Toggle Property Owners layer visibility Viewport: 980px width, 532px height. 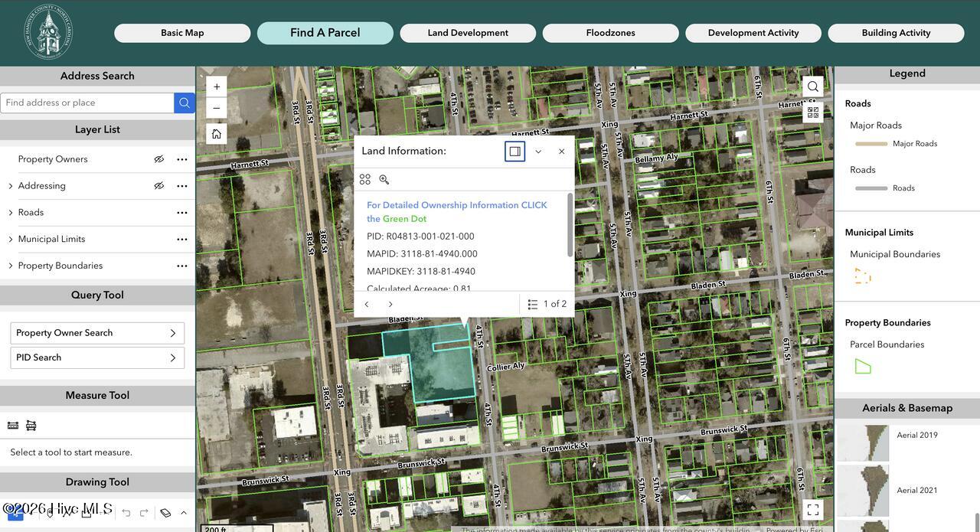pyautogui.click(x=159, y=159)
